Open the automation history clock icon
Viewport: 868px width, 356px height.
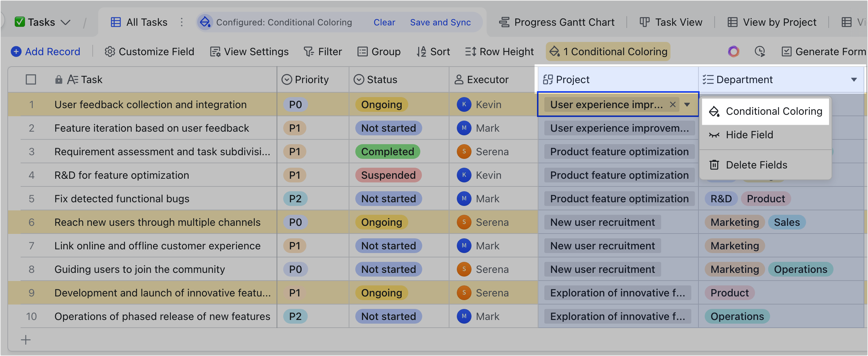click(x=760, y=51)
